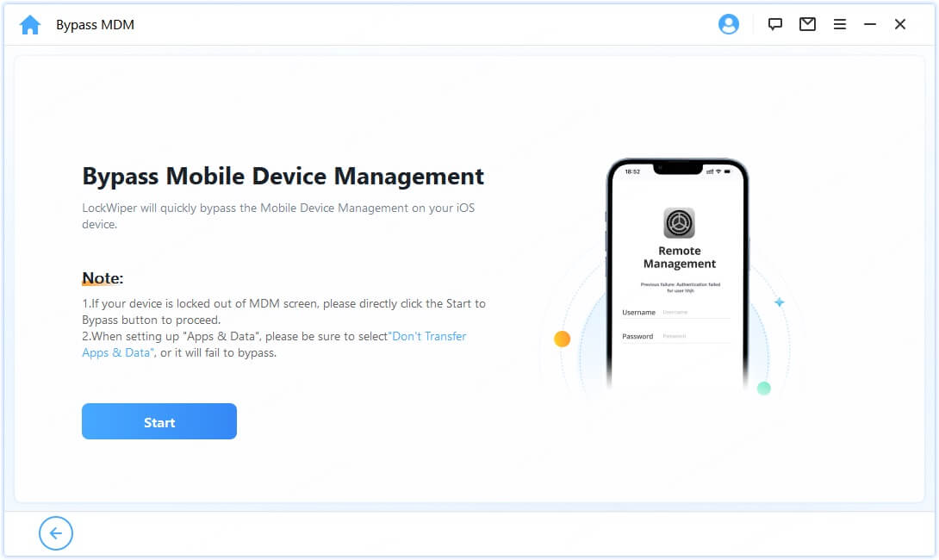Click the Bypass Mobile Device Management heading

(x=283, y=176)
